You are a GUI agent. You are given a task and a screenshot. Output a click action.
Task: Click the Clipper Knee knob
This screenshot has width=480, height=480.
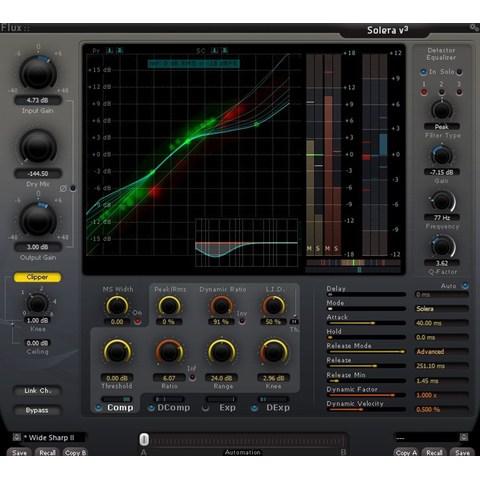37,304
